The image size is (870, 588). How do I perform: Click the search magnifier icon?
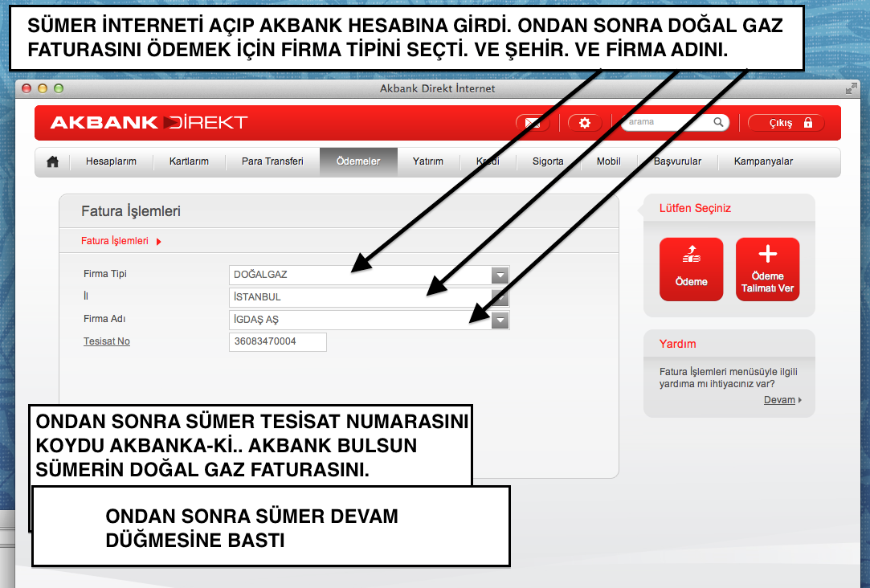point(718,122)
